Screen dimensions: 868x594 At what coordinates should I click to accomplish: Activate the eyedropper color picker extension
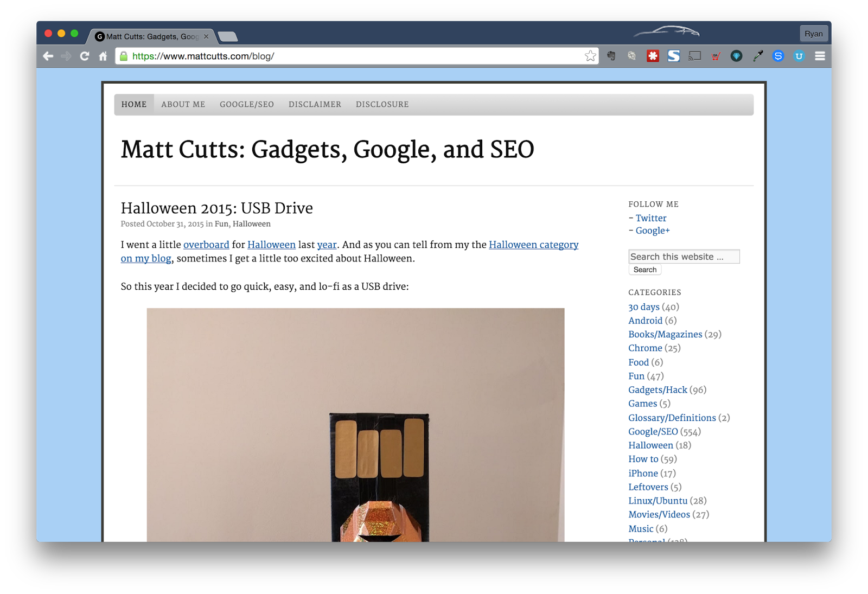tap(757, 56)
